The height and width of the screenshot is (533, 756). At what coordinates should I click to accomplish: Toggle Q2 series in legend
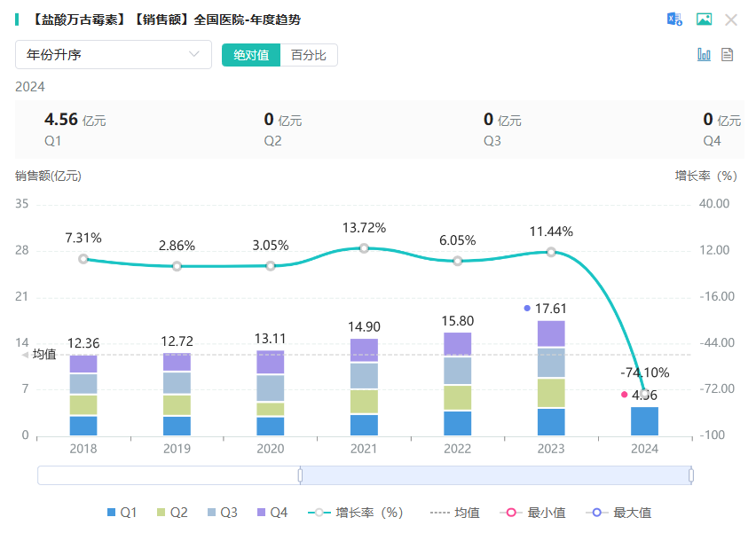(172, 513)
